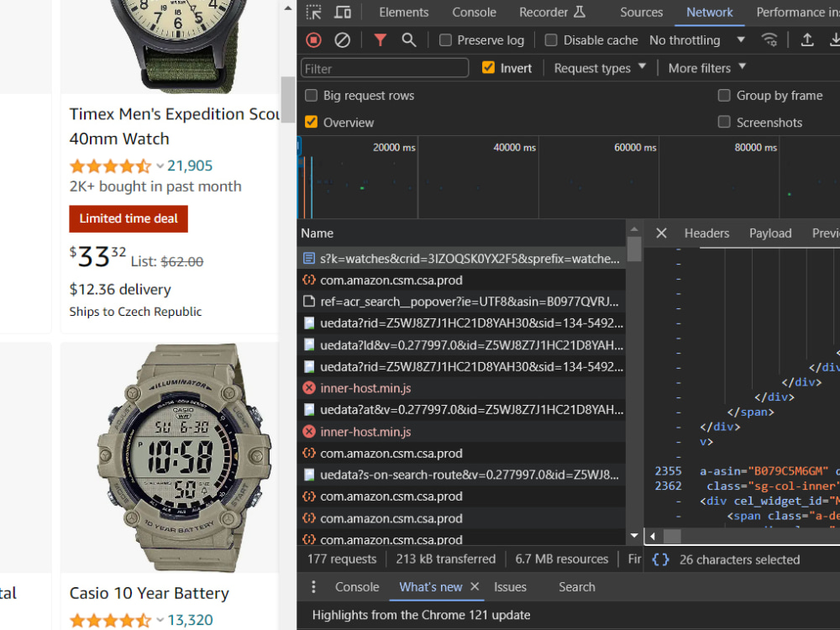Open the Headers tab

(706, 233)
